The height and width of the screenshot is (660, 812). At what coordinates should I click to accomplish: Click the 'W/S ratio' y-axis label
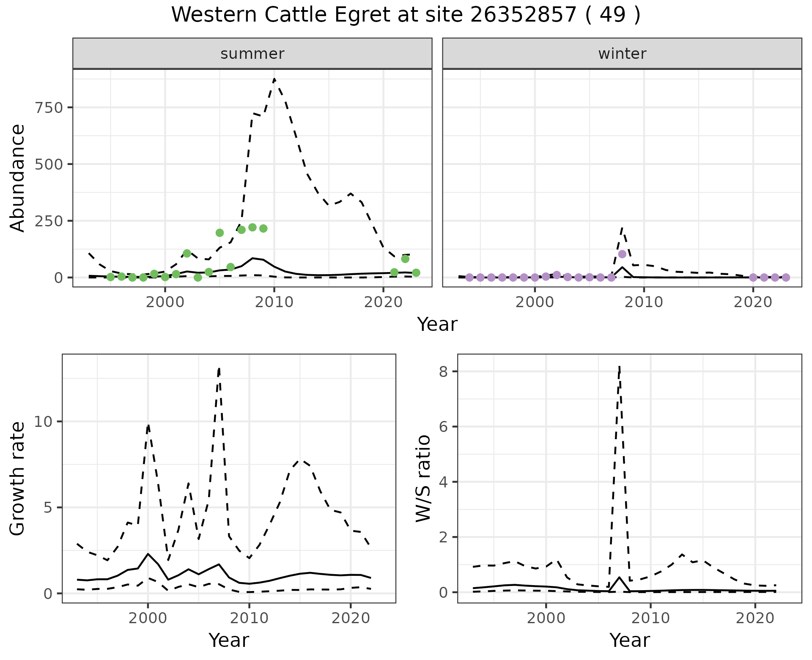click(x=423, y=478)
